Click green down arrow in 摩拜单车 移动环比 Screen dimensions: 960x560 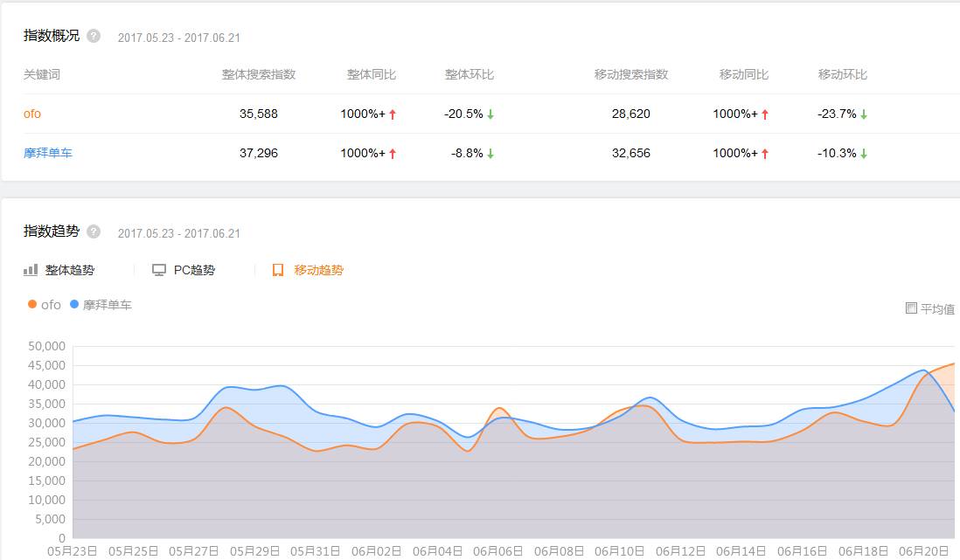[863, 154]
